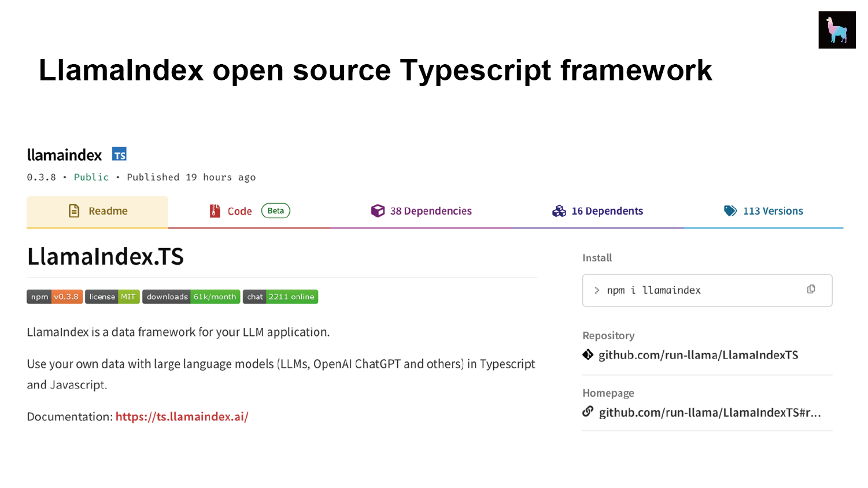Click the Repository section label
The height and width of the screenshot is (488, 868).
pos(608,335)
